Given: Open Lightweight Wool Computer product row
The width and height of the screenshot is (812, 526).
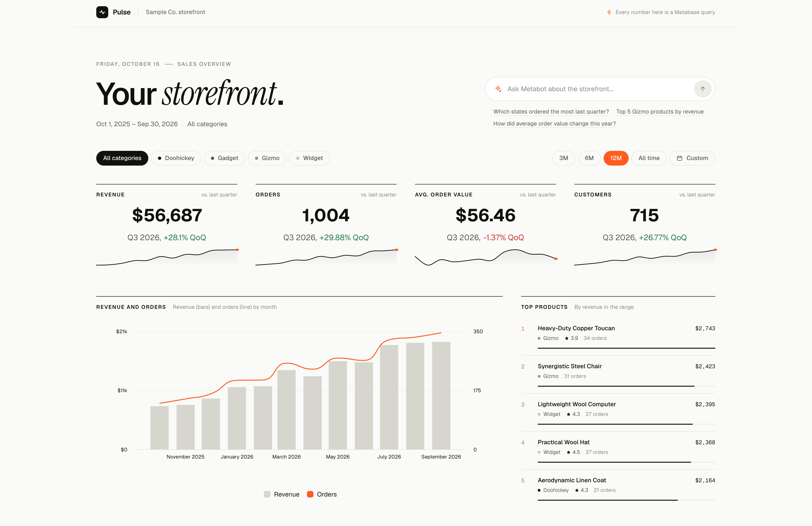Looking at the screenshot, I should point(618,412).
